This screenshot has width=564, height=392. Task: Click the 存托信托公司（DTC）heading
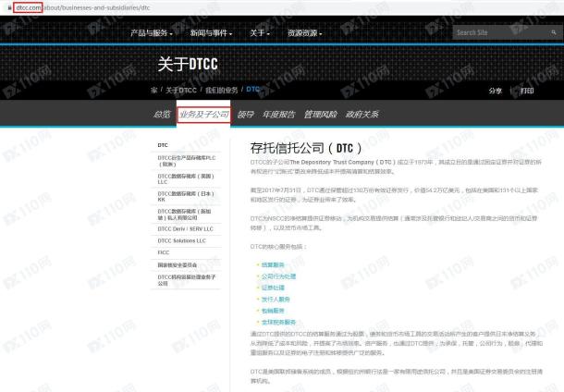click(306, 148)
